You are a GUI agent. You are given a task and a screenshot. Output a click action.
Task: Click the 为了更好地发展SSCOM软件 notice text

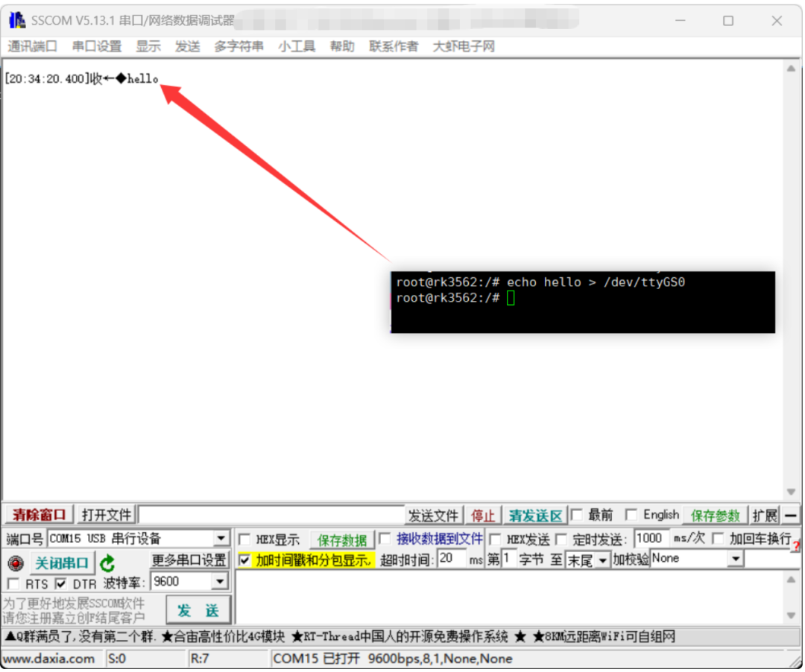pyautogui.click(x=73, y=603)
